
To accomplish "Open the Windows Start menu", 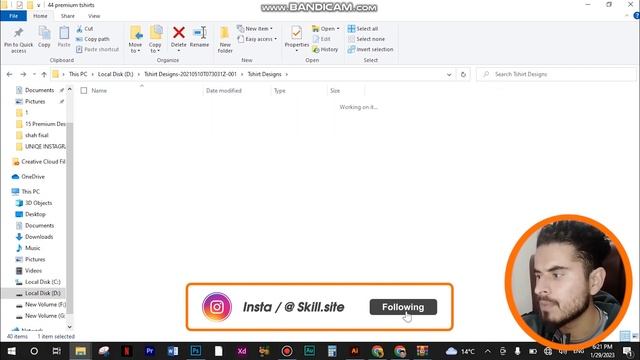I will [11, 351].
